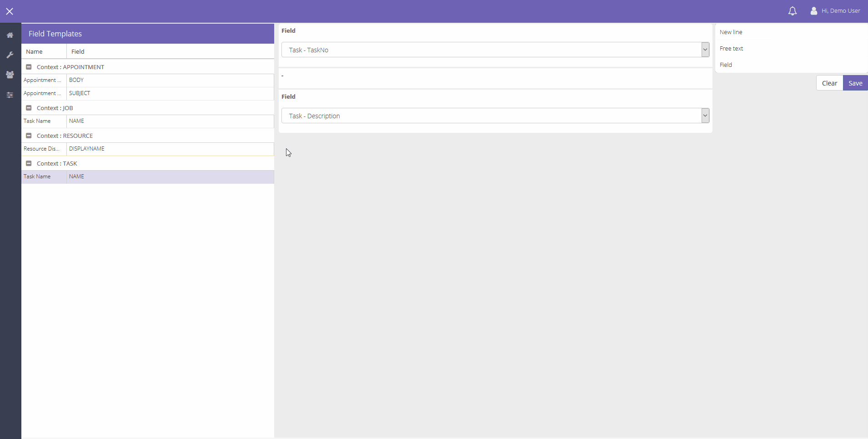Image resolution: width=868 pixels, height=439 pixels.
Task: Sort by the Name column header
Action: tap(44, 51)
